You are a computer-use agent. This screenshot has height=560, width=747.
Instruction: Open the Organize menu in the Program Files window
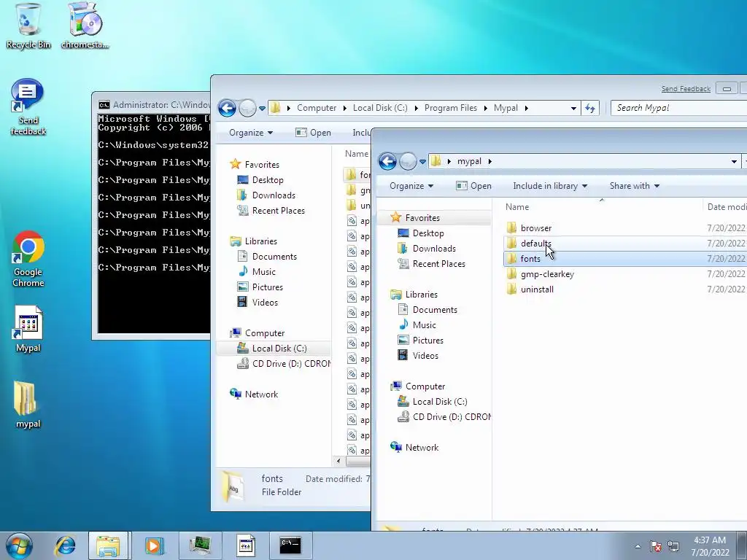pyautogui.click(x=251, y=133)
